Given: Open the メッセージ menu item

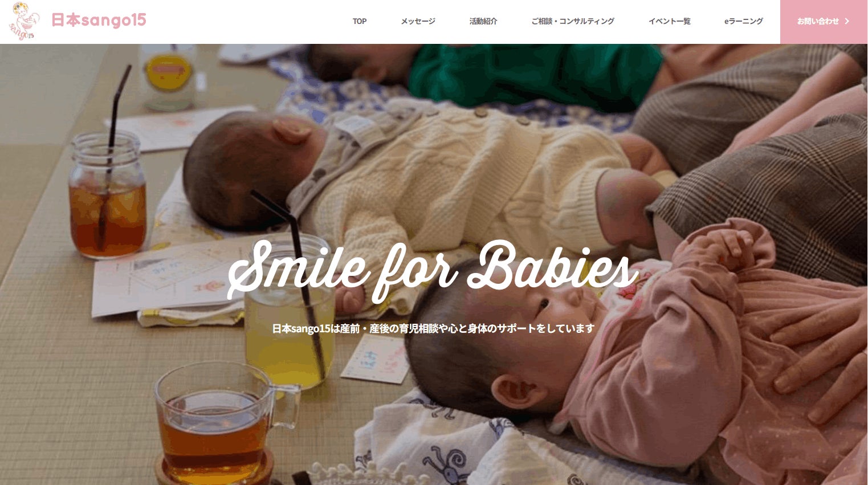Looking at the screenshot, I should [418, 21].
